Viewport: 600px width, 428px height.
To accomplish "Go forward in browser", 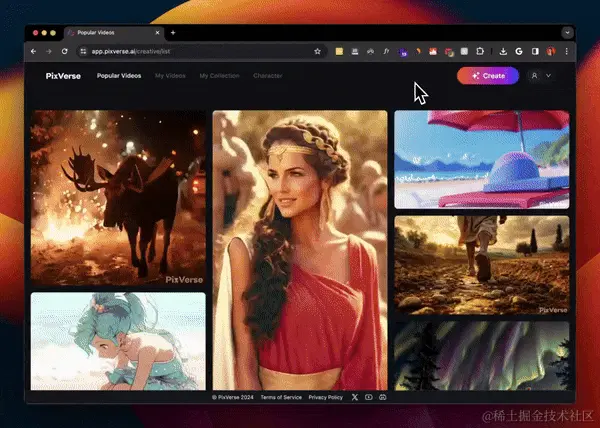I will (49, 51).
